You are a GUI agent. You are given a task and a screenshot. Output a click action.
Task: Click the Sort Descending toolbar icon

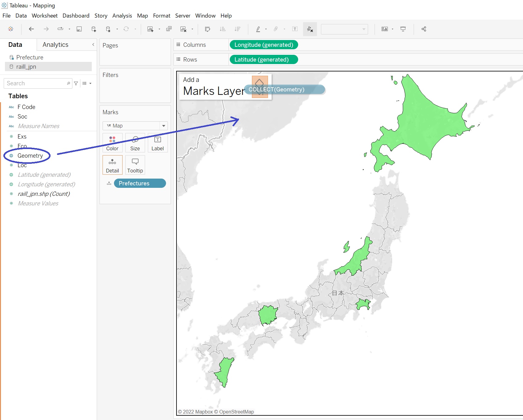238,29
